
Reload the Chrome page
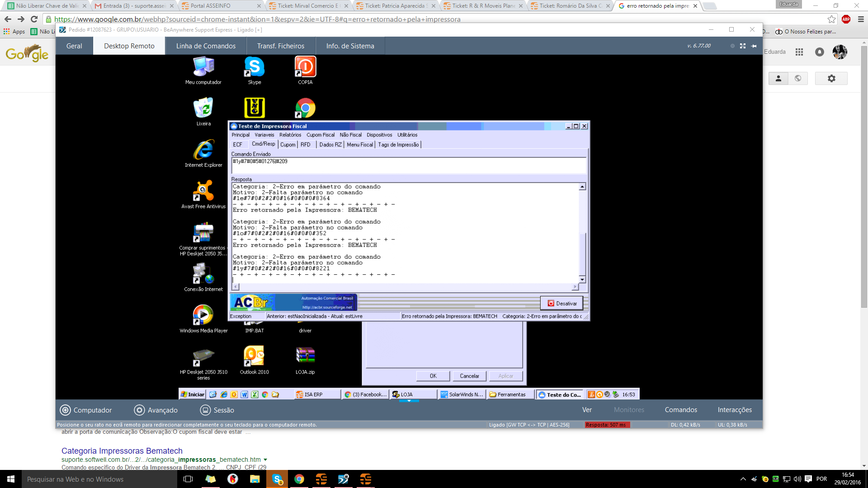point(34,19)
